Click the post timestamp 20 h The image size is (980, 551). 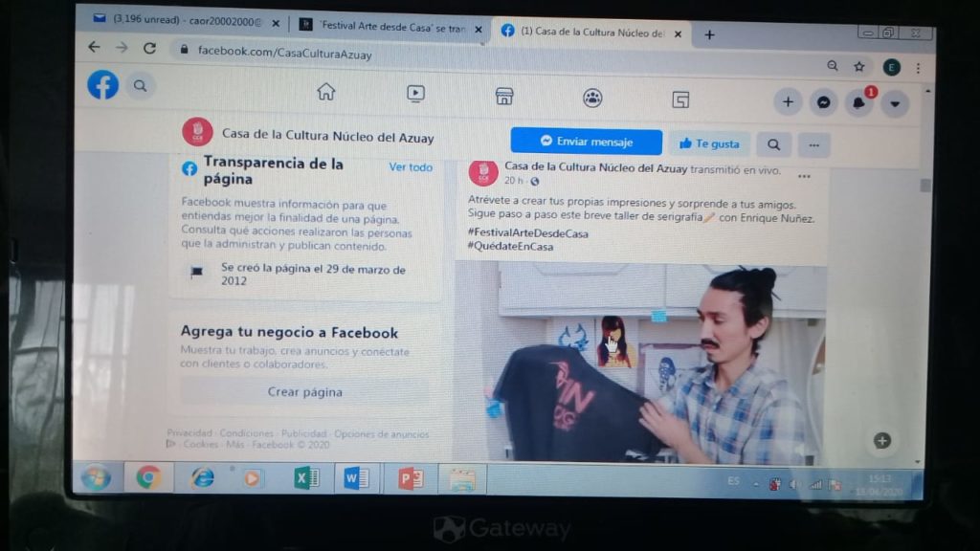(x=513, y=181)
